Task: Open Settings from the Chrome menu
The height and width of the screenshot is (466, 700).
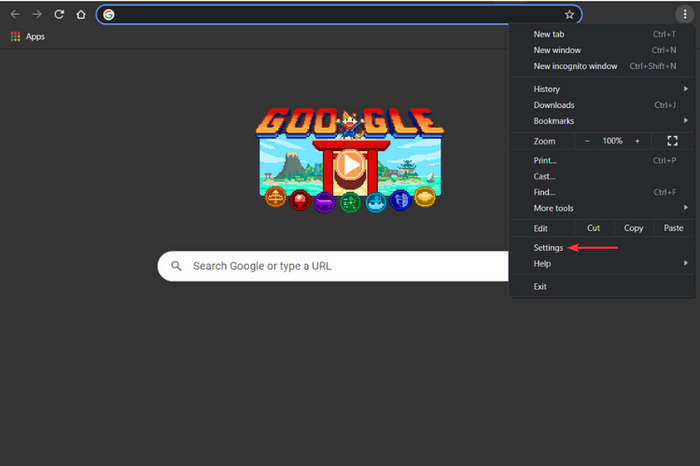Action: click(602, 248)
